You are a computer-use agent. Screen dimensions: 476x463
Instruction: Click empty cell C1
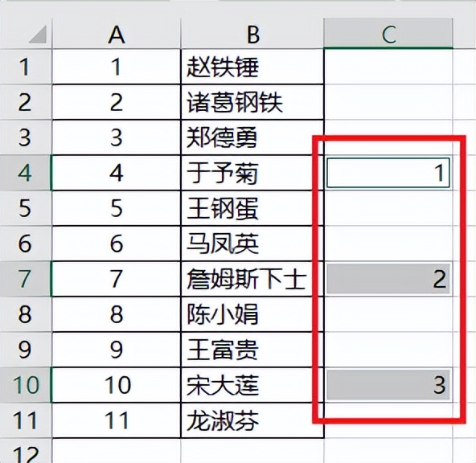pos(388,67)
